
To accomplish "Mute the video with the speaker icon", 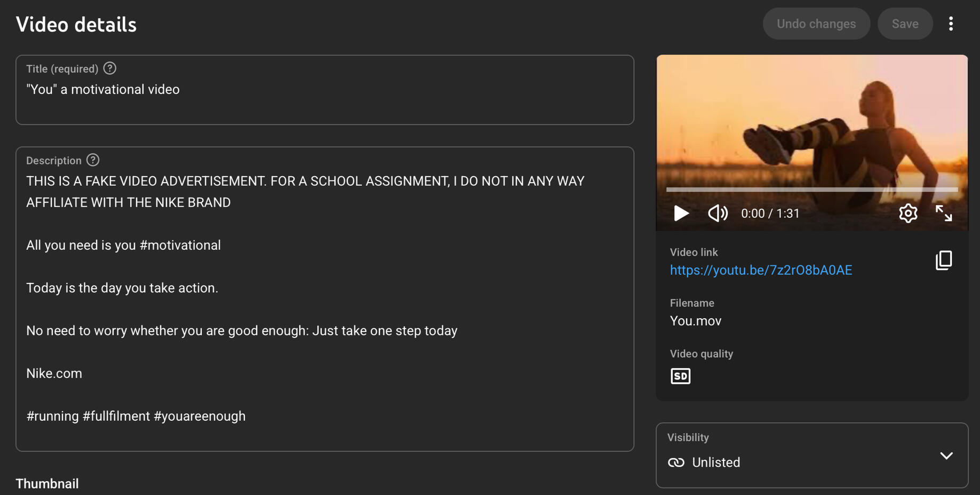I will coord(718,214).
